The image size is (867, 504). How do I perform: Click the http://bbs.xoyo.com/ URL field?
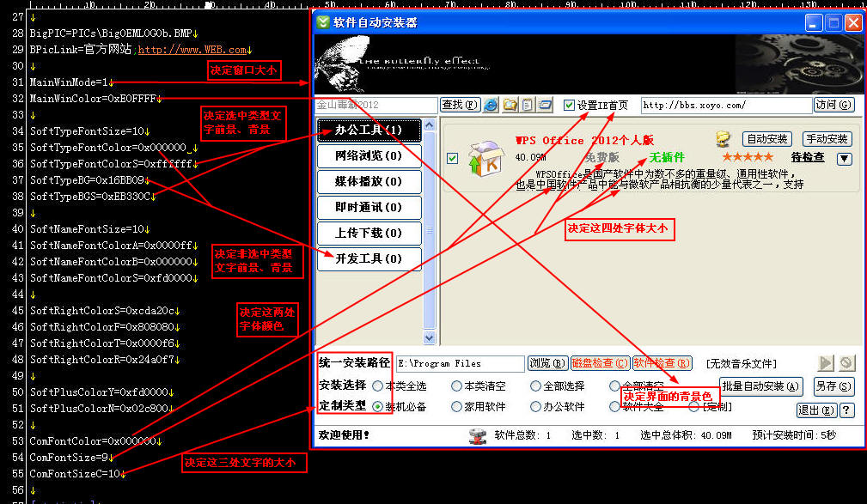pyautogui.click(x=726, y=105)
